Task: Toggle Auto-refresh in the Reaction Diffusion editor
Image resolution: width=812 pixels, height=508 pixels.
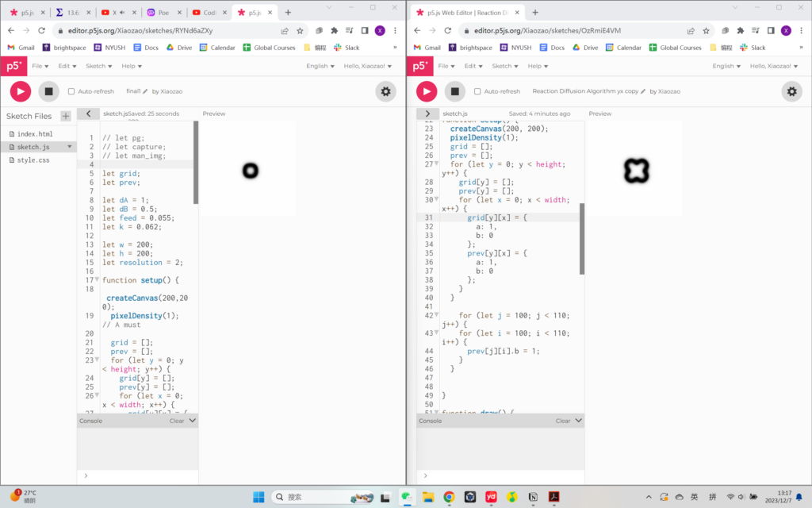Action: [x=477, y=91]
